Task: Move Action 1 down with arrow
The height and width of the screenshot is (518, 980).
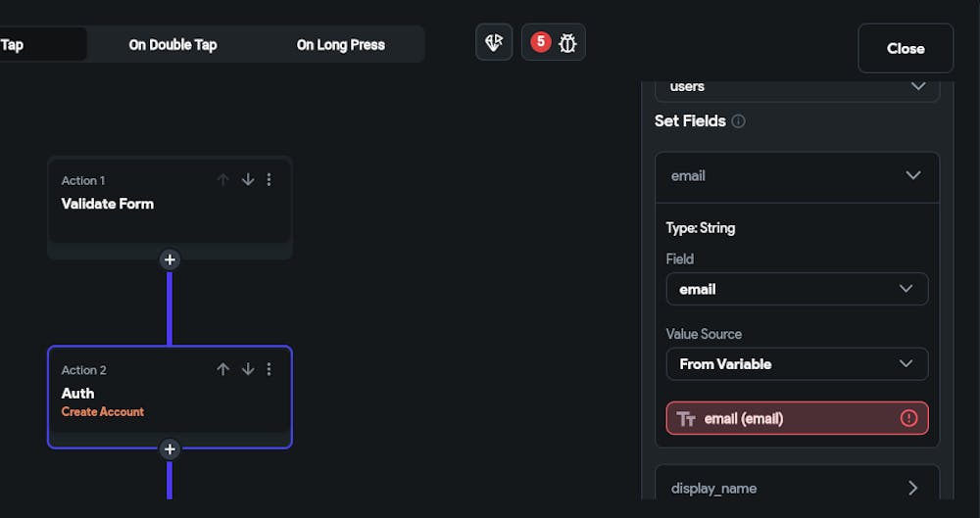Action: (248, 180)
